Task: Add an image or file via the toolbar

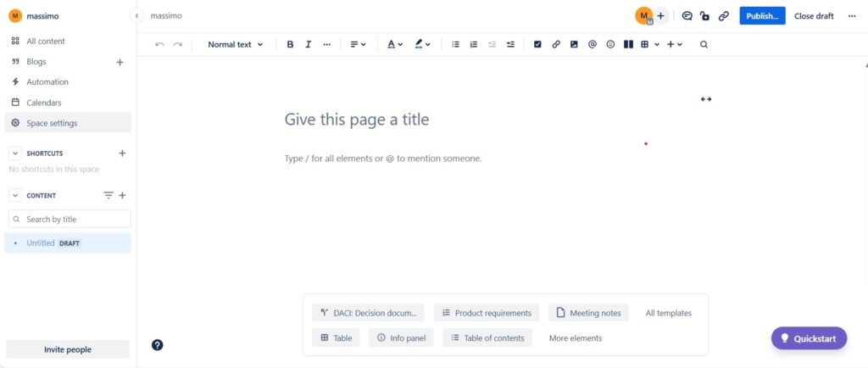Action: (x=574, y=44)
